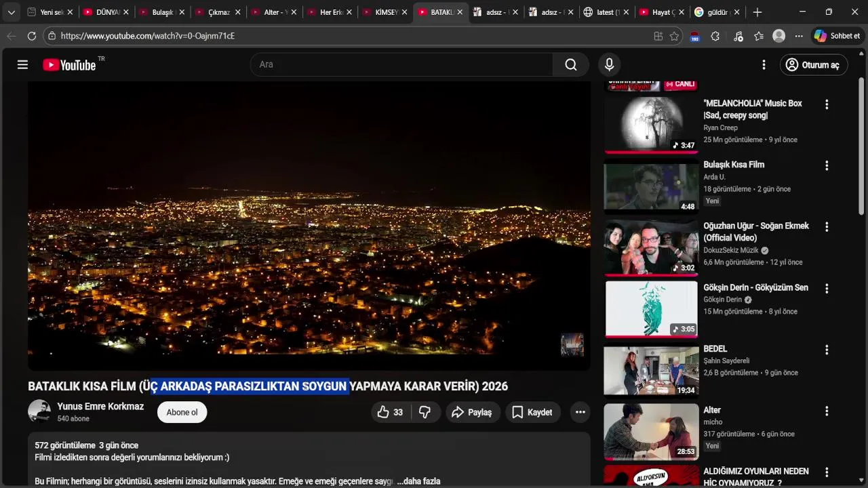Open the BEDEL video thumbnail

pos(651,371)
